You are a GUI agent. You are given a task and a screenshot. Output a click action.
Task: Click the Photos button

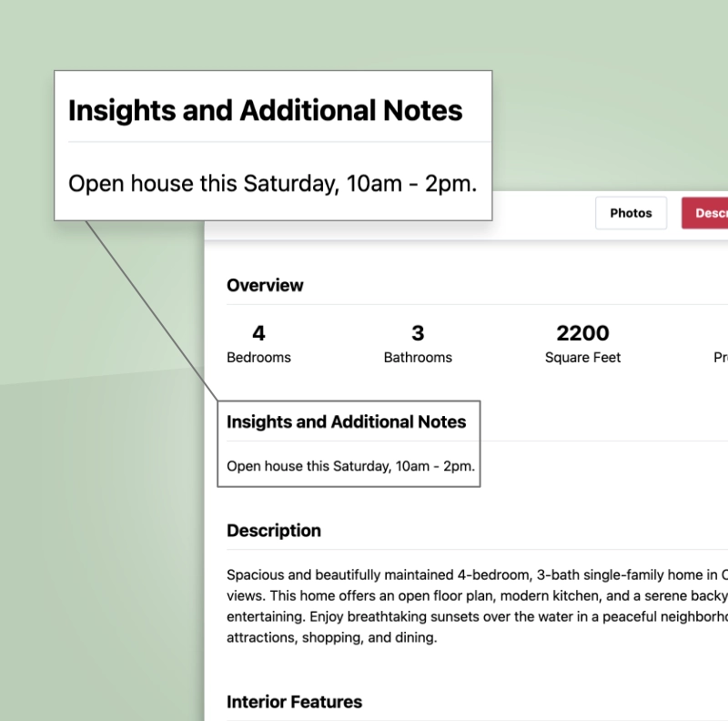pyautogui.click(x=631, y=213)
